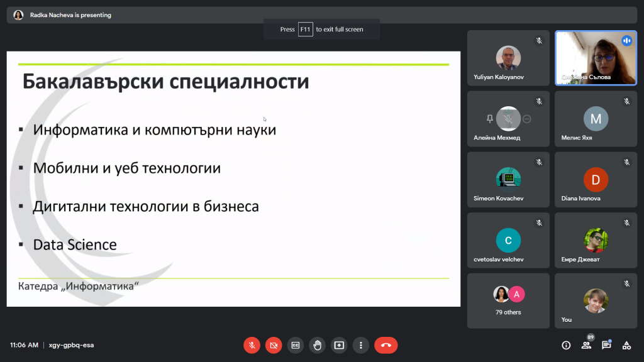Image resolution: width=644 pixels, height=362 pixels.
Task: Click the Present now screen-share button
Action: pyautogui.click(x=339, y=345)
